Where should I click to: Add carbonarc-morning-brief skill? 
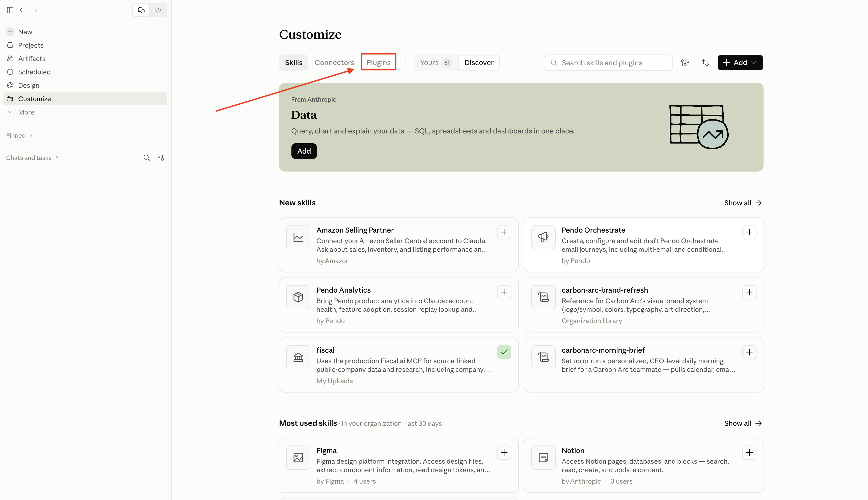click(749, 352)
